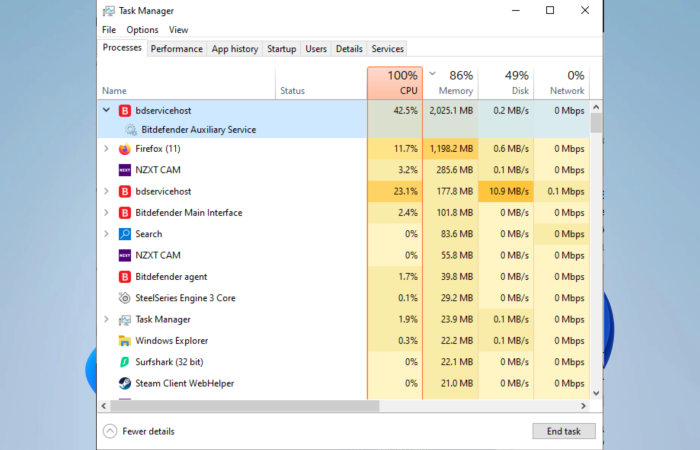Go to the Details tab

click(x=349, y=49)
